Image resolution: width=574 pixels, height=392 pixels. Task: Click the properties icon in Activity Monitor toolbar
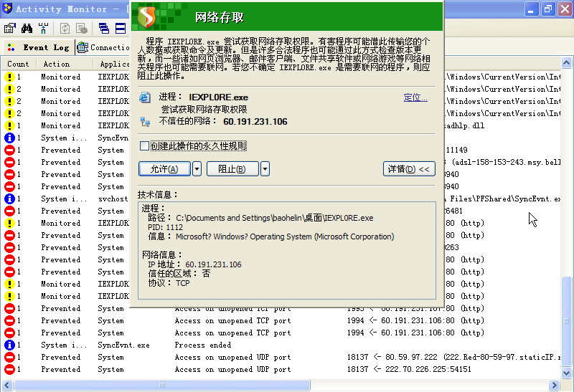pyautogui.click(x=9, y=28)
